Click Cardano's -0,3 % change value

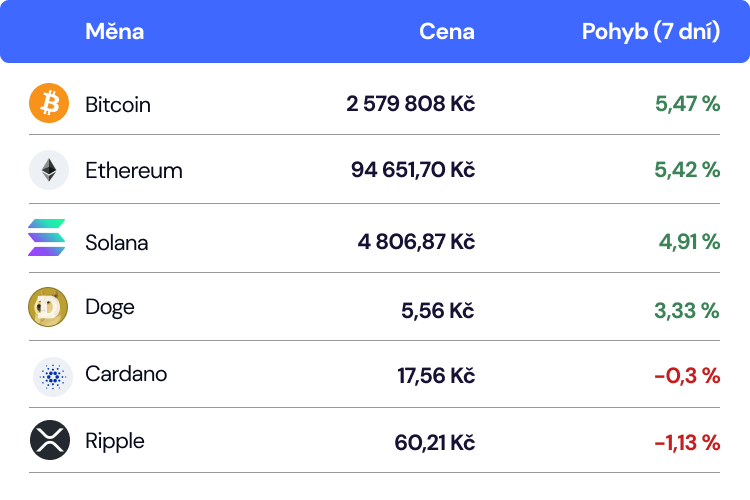click(x=687, y=375)
